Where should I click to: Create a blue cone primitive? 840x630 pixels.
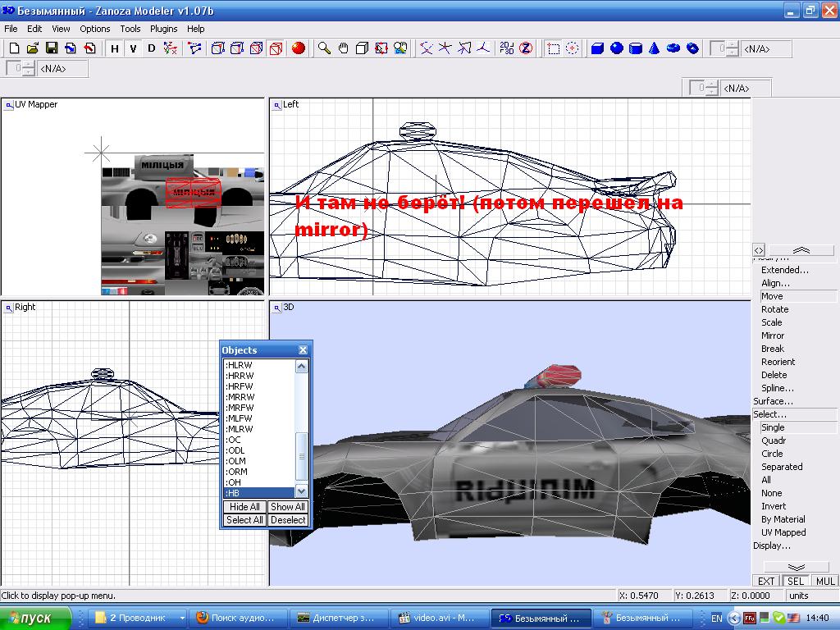[654, 48]
